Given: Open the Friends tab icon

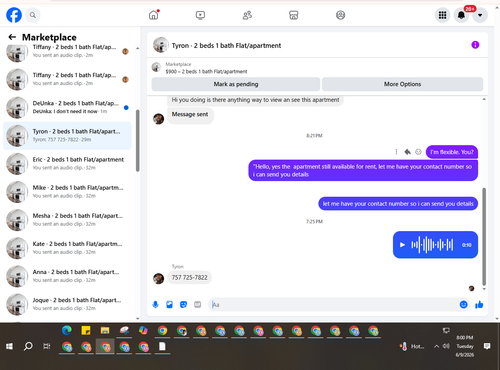Looking at the screenshot, I should pyautogui.click(x=247, y=15).
